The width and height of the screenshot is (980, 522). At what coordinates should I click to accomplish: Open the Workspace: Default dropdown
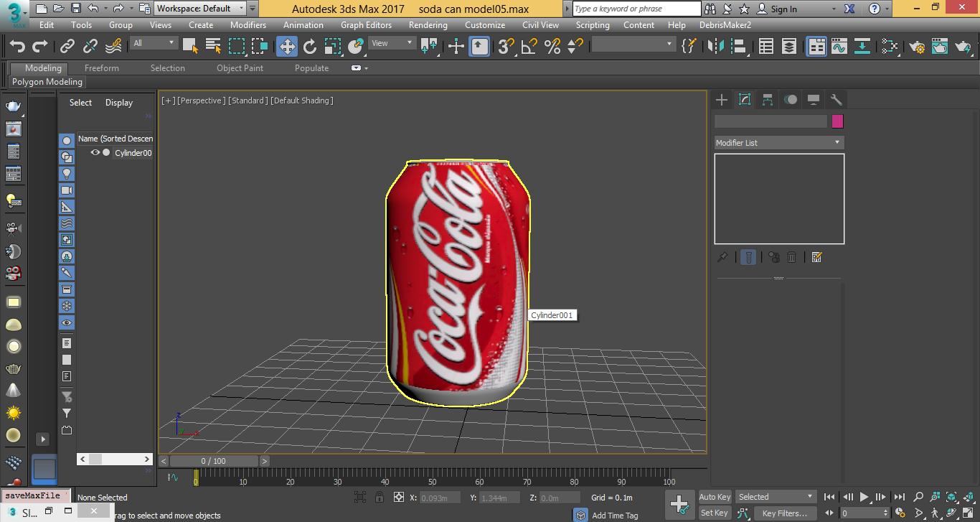[x=200, y=9]
